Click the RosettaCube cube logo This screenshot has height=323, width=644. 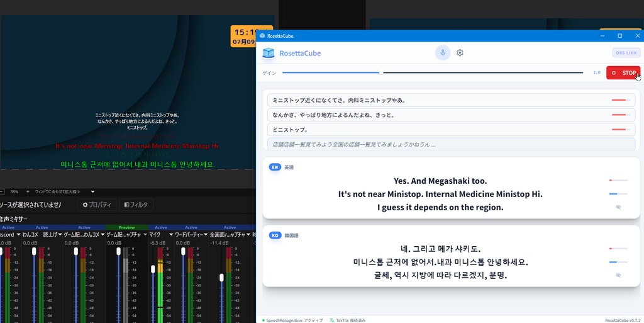coord(268,53)
